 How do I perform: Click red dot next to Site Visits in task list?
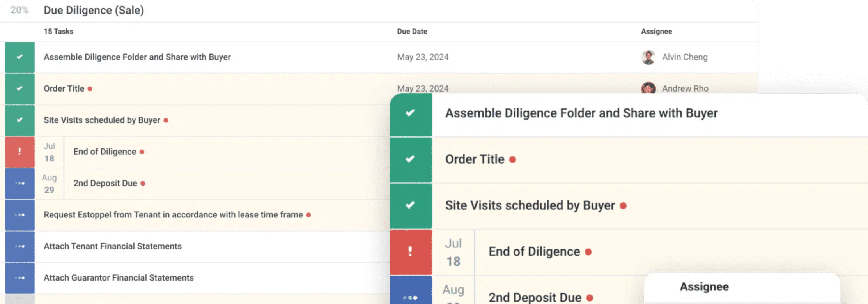click(x=166, y=120)
